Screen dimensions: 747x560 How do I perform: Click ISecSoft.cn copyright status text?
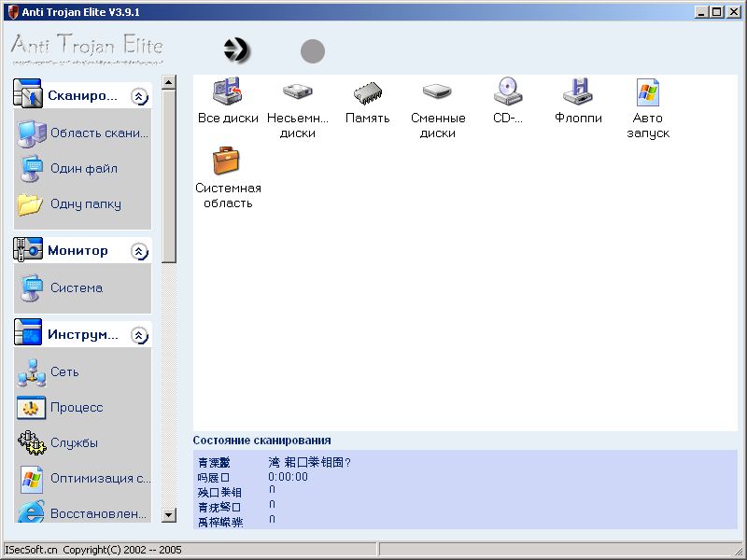(x=92, y=550)
